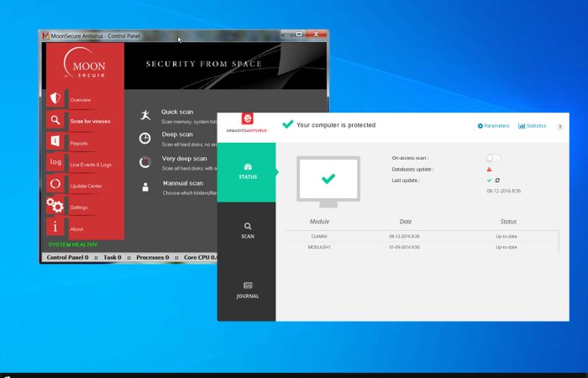Image resolution: width=588 pixels, height=378 pixels.
Task: Click Your computer is protected message
Action: pyautogui.click(x=336, y=125)
